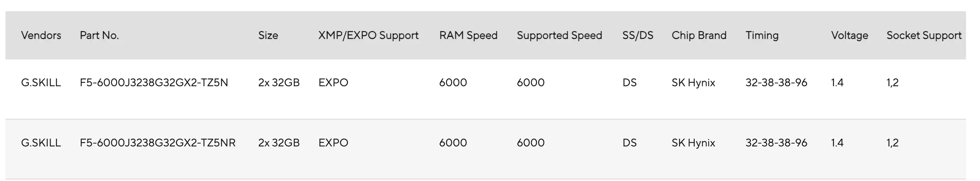980x181 pixels.
Task: Click the XMP/EXPO Support column header
Action: (368, 35)
